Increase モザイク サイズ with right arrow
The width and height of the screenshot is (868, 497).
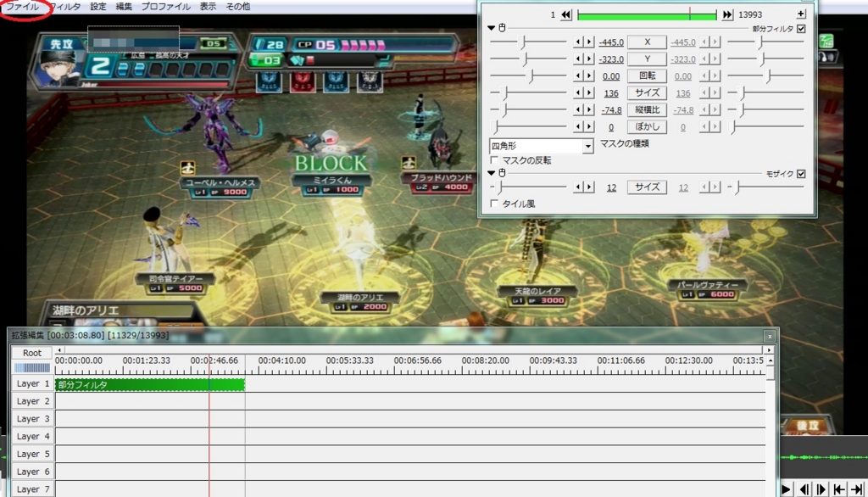589,187
